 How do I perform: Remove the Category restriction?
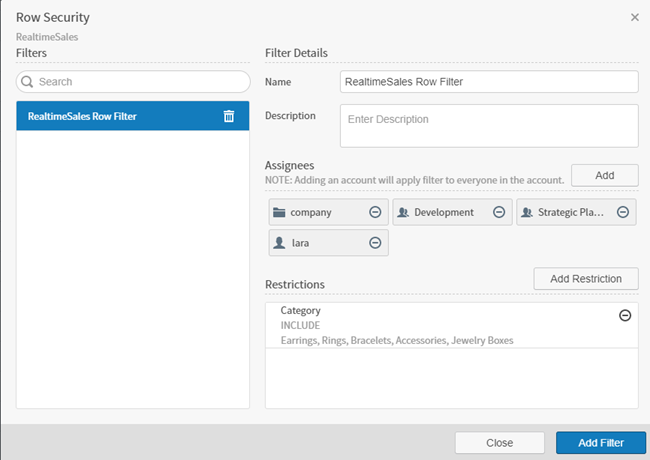click(x=625, y=315)
